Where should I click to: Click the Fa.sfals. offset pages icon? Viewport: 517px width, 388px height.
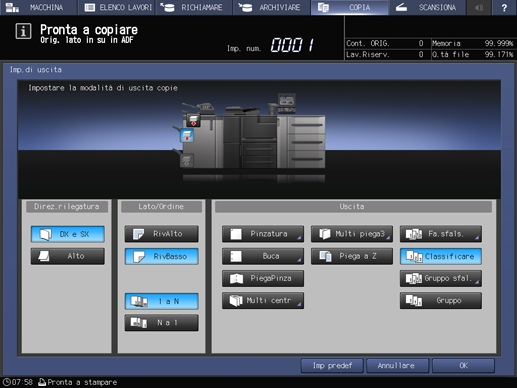(x=414, y=234)
